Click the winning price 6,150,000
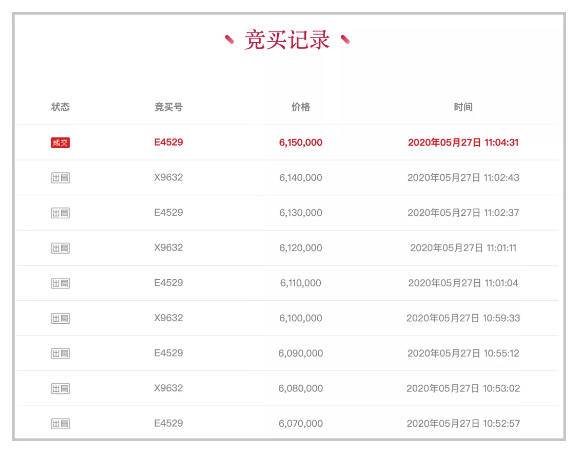The height and width of the screenshot is (451, 579). point(301,143)
